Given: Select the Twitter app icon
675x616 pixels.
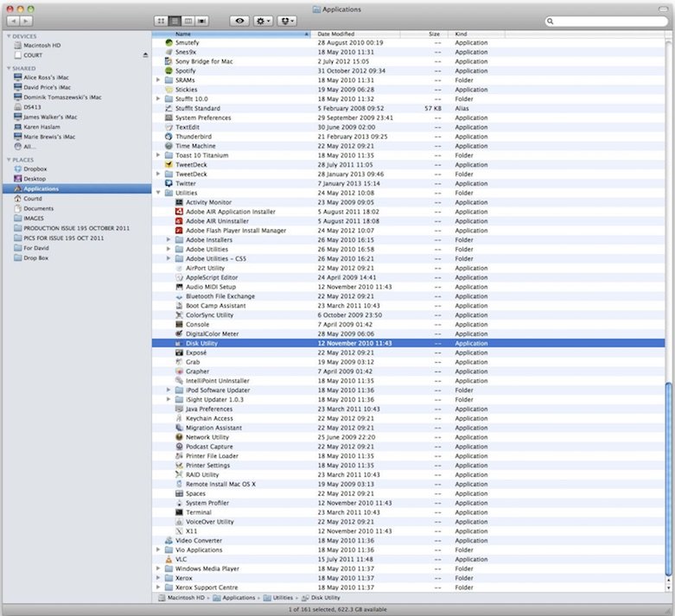Looking at the screenshot, I should [169, 183].
